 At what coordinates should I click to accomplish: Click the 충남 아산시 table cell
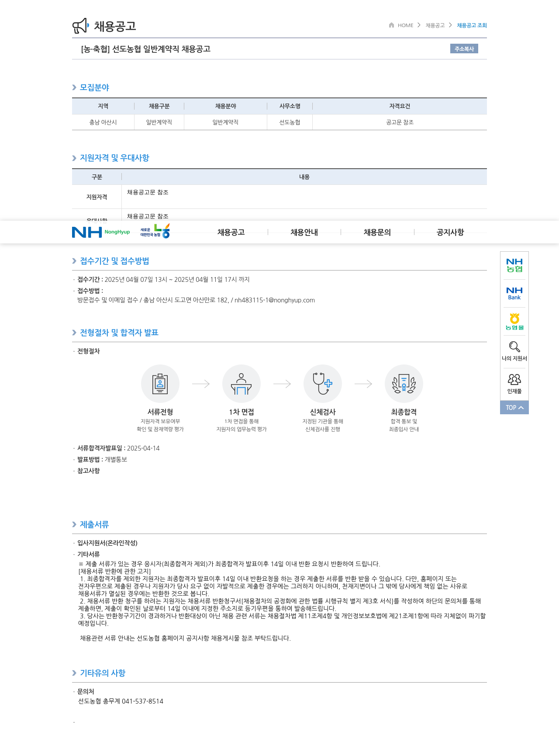pos(103,122)
